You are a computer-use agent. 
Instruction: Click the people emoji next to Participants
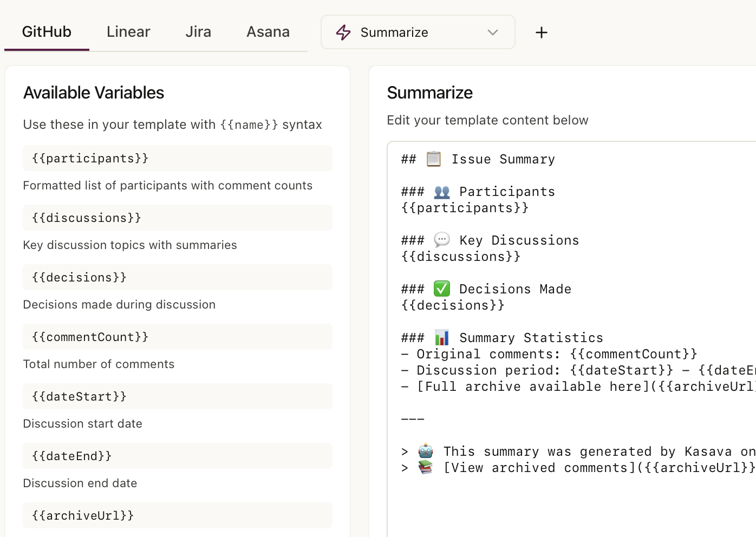pyautogui.click(x=442, y=191)
